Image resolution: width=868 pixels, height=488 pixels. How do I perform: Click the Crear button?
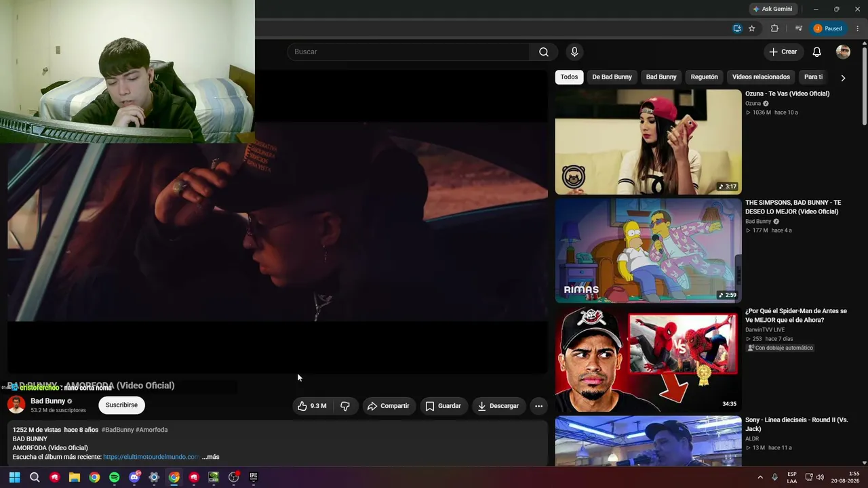coord(783,52)
